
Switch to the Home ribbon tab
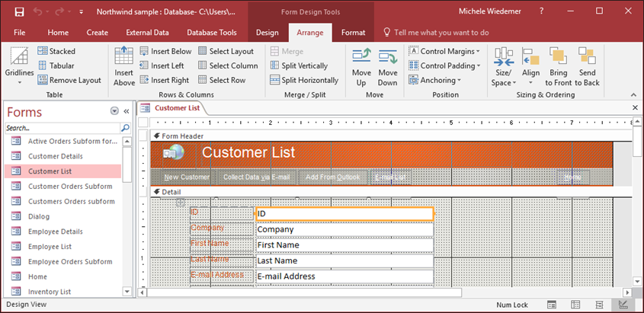point(58,33)
